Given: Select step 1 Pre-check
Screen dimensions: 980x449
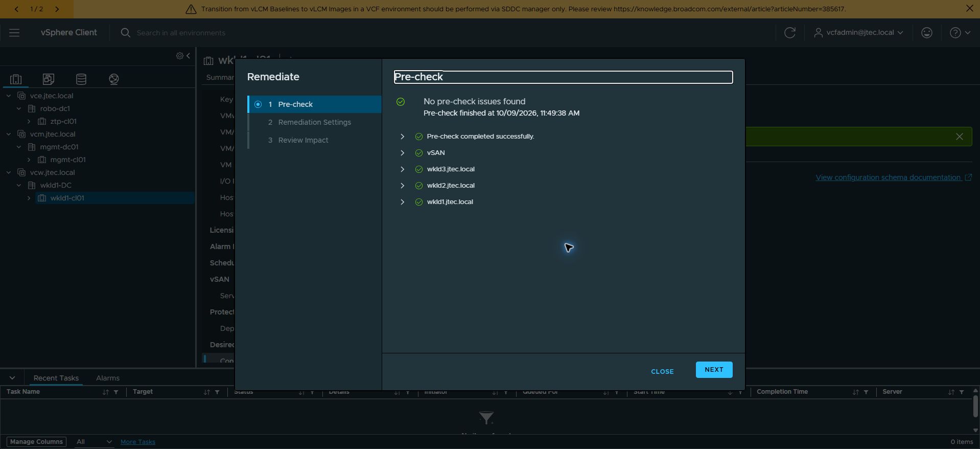Looking at the screenshot, I should point(315,104).
